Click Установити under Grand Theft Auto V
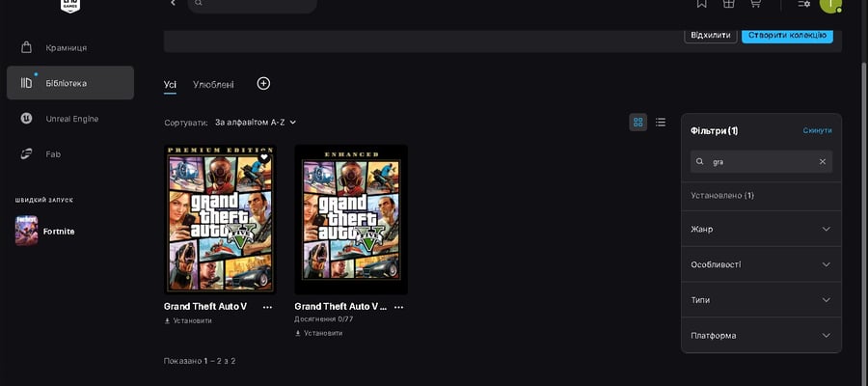 188,320
